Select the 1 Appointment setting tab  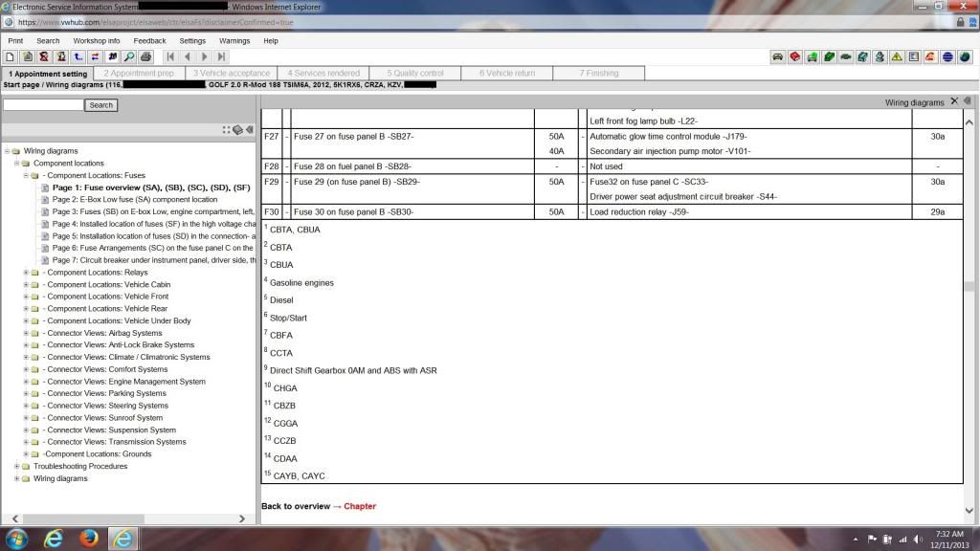(x=48, y=74)
